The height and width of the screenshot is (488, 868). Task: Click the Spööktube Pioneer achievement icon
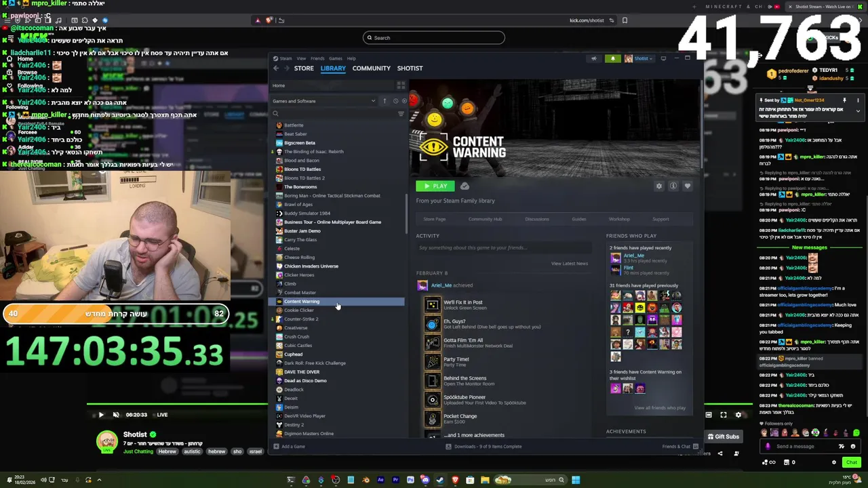pos(432,400)
